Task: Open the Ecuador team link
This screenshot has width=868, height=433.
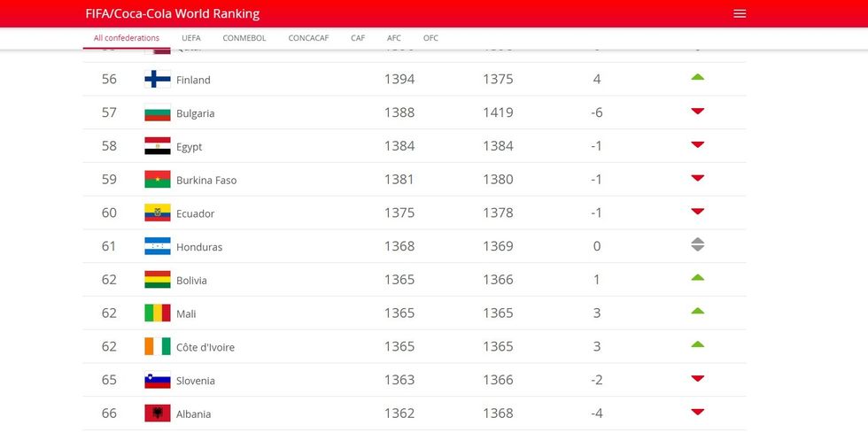Action: 195,213
